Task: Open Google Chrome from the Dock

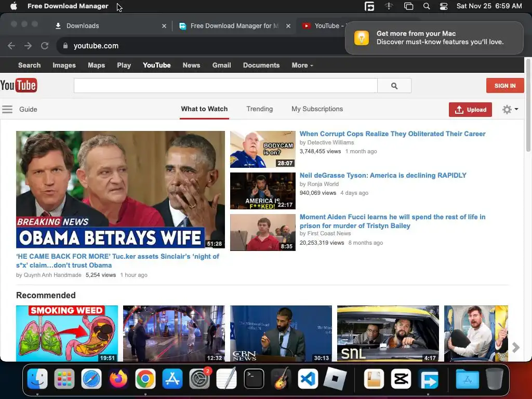Action: click(145, 379)
